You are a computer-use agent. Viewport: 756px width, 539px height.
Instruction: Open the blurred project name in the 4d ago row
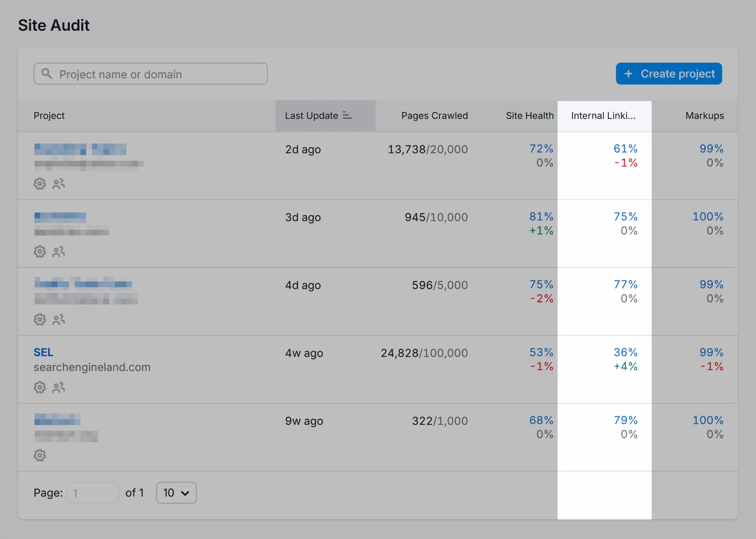83,283
